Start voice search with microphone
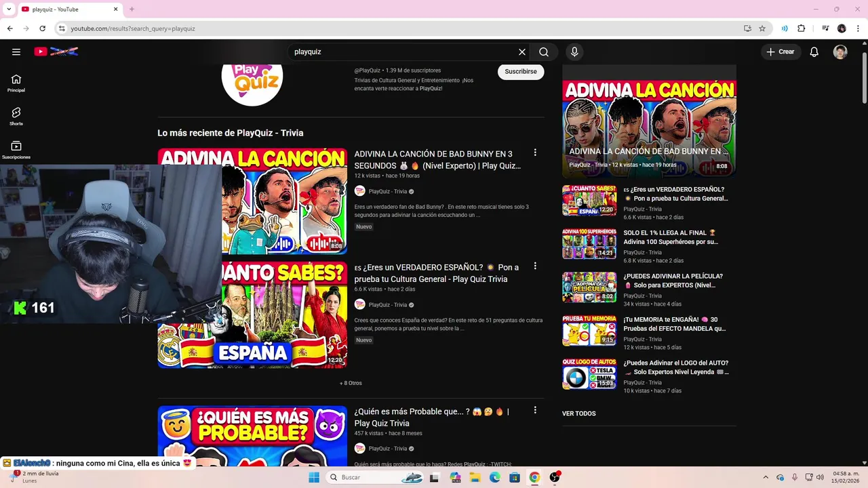Image resolution: width=868 pixels, height=488 pixels. [x=574, y=52]
